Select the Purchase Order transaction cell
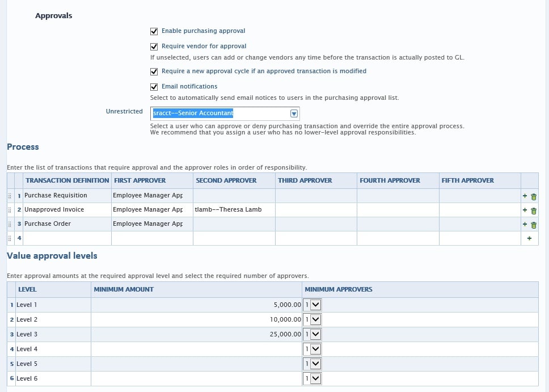 [x=67, y=224]
